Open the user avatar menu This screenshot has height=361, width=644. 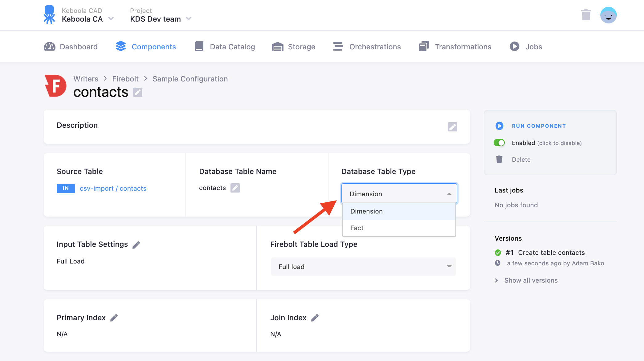608,15
